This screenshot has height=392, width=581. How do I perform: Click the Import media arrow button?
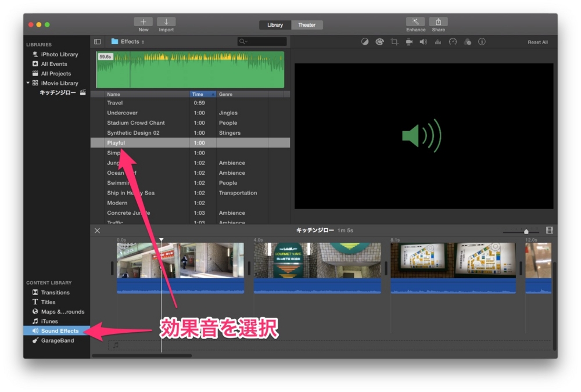[166, 22]
